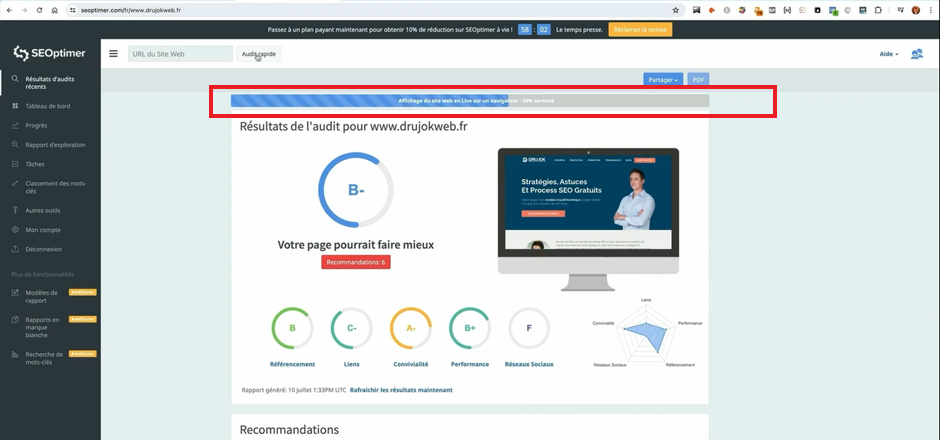Open the Chrome profile avatar
Viewport: 940px width, 440px height.
(x=915, y=10)
